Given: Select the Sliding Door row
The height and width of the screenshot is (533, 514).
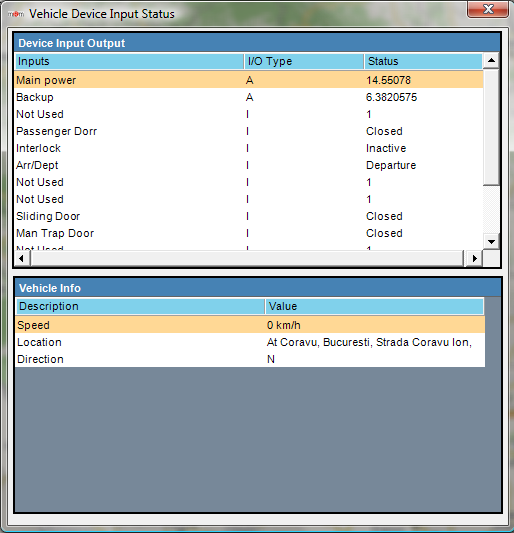Looking at the screenshot, I should pyautogui.click(x=249, y=216).
